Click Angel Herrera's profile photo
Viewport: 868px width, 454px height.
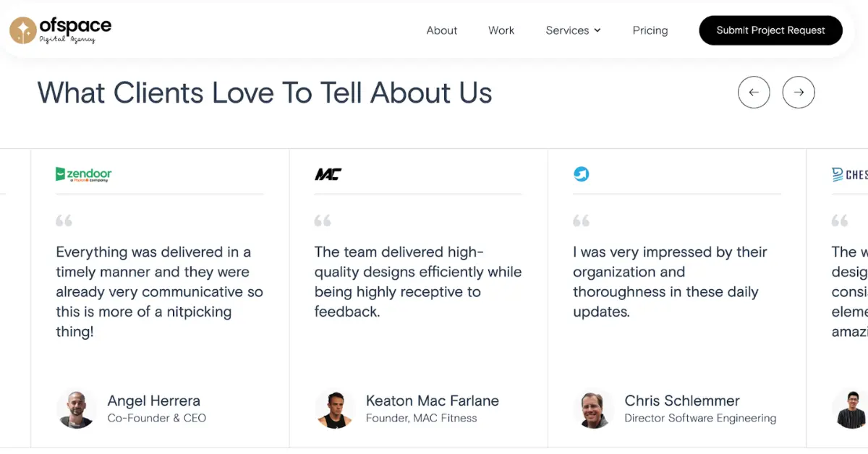tap(76, 409)
